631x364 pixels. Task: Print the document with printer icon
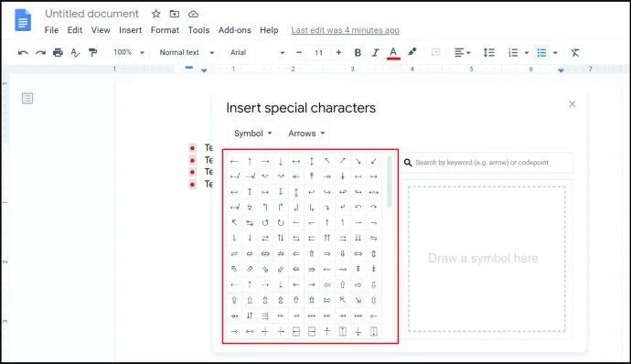(x=58, y=53)
